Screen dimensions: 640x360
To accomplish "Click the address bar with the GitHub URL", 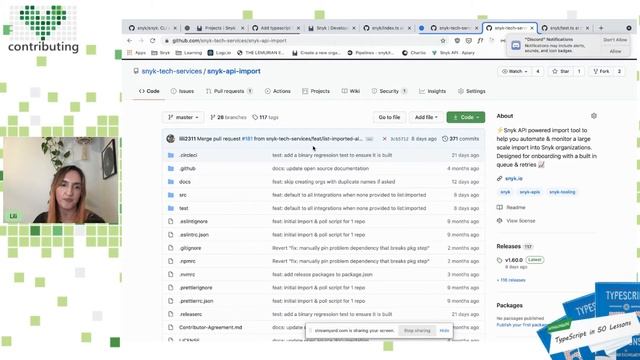I will point(302,41).
